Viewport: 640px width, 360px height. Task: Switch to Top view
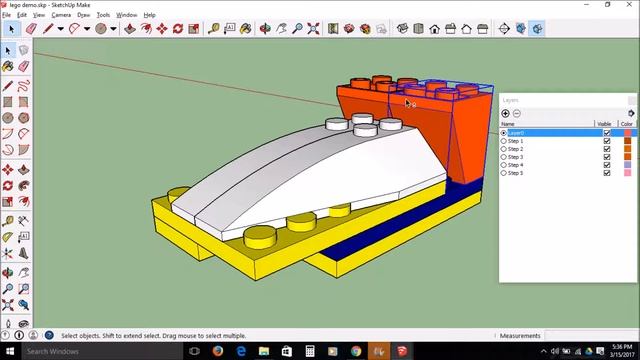pos(418,29)
